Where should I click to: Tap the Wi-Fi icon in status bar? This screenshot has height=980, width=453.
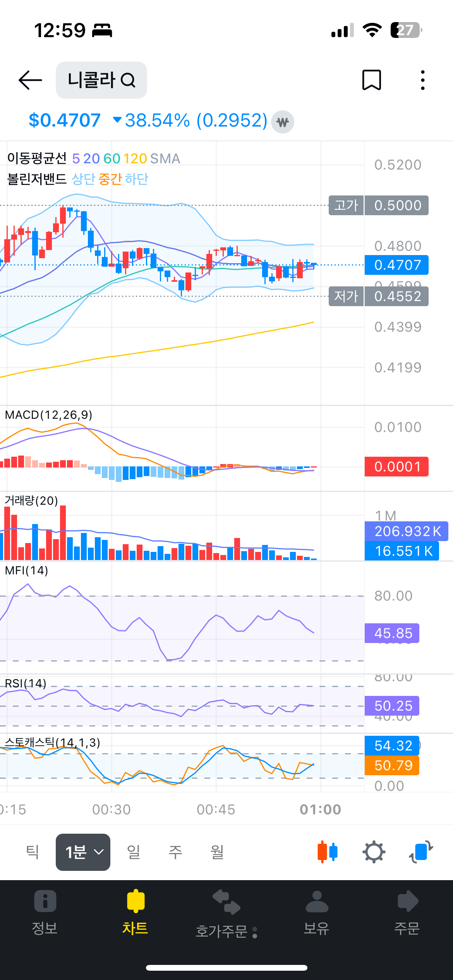(372, 30)
